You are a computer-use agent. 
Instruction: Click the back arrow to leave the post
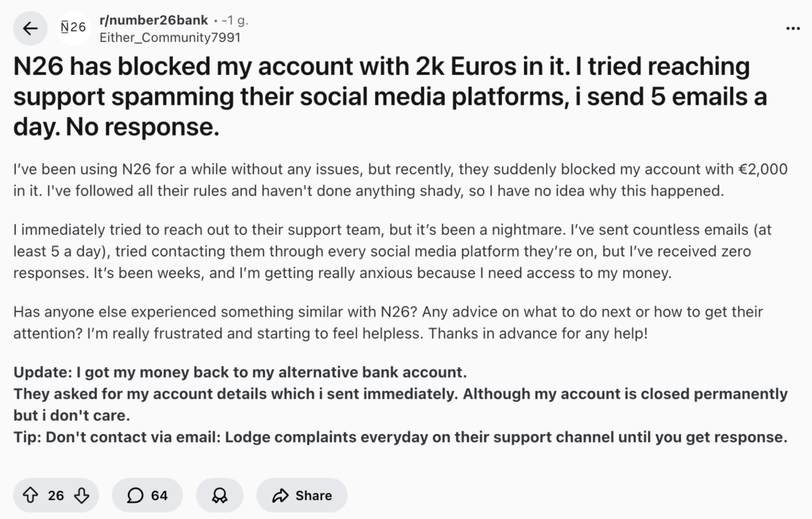point(30,28)
